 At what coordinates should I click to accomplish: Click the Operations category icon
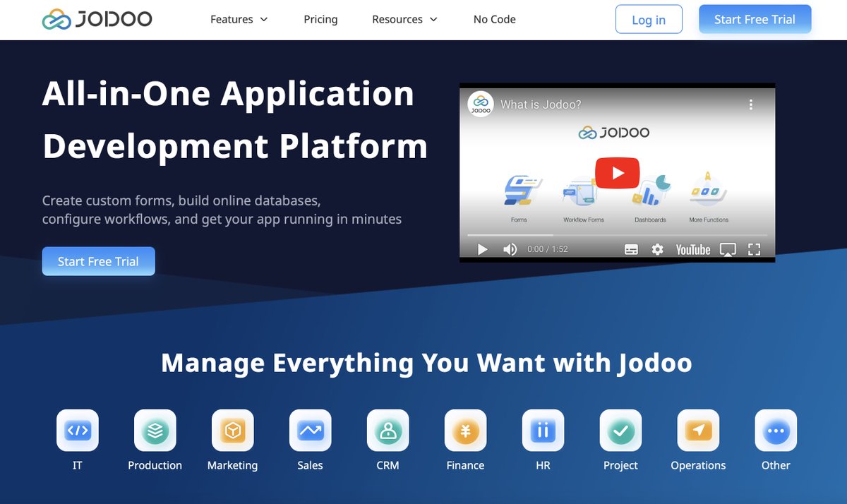[x=699, y=430]
